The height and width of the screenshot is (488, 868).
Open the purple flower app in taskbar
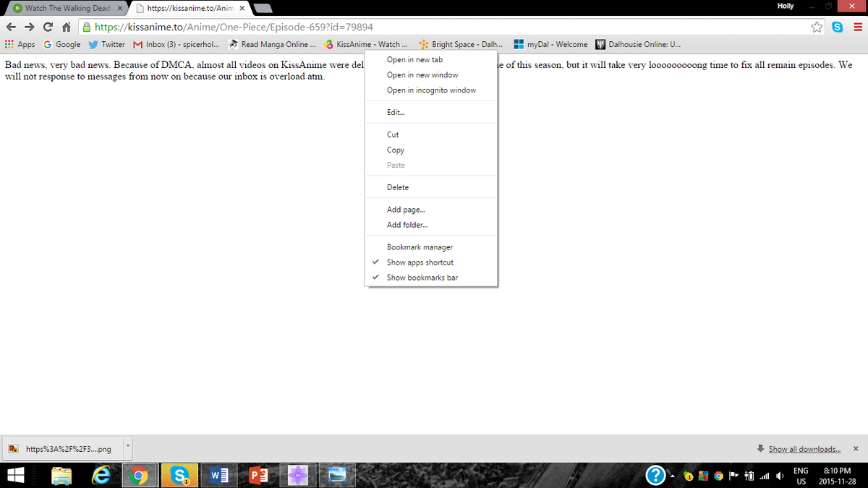click(298, 476)
